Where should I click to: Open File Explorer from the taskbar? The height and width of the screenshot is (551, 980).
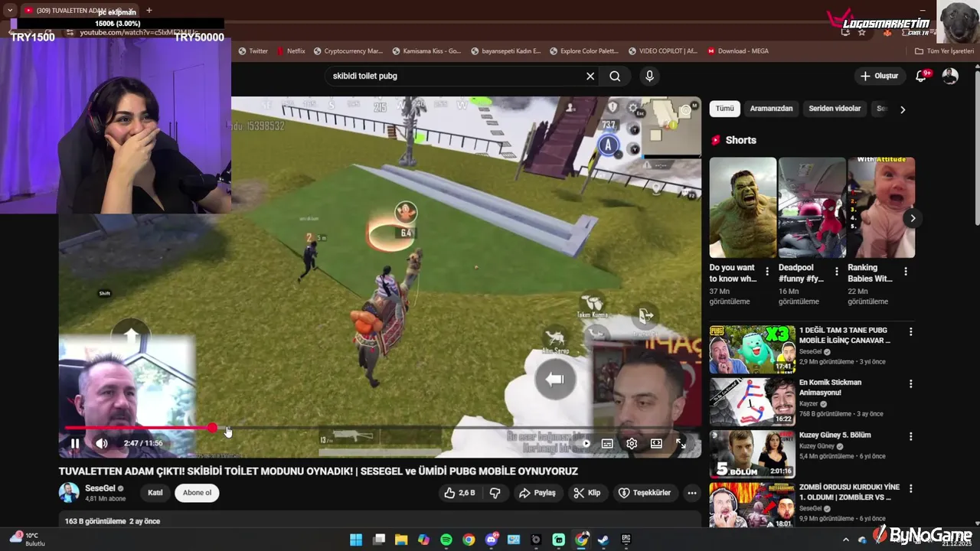point(401,540)
